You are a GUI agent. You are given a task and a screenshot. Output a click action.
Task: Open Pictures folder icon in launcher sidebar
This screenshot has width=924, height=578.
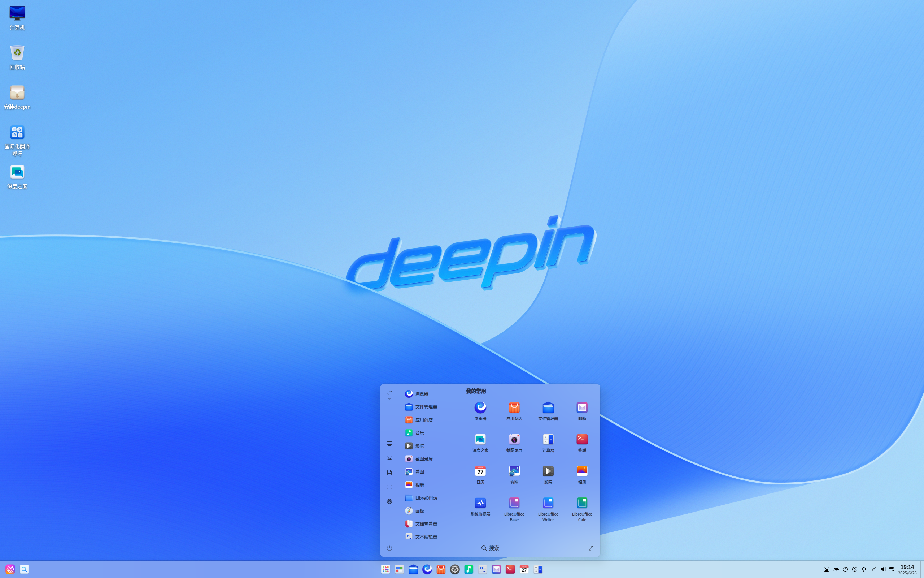(x=389, y=458)
